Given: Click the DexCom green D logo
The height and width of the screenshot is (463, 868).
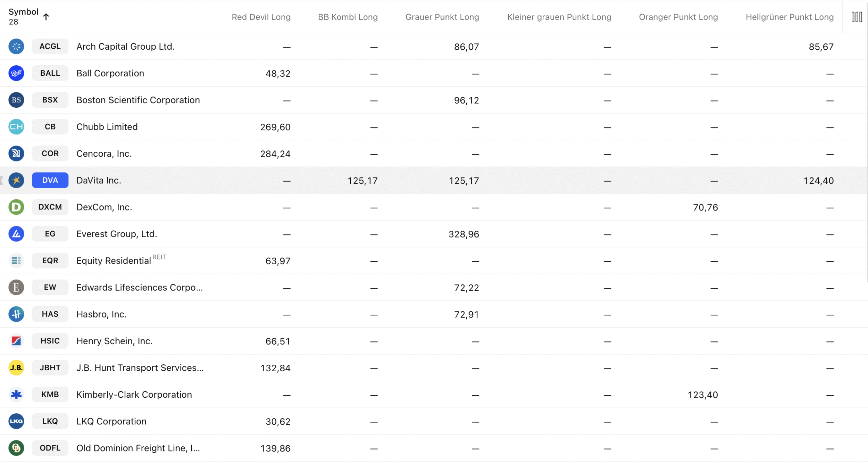Looking at the screenshot, I should (16, 207).
